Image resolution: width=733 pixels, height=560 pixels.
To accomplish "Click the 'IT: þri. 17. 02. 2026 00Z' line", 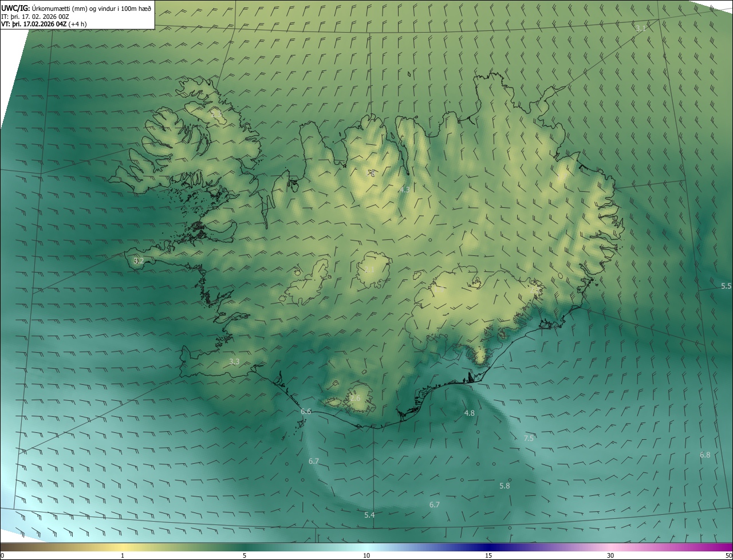I will (x=36, y=17).
